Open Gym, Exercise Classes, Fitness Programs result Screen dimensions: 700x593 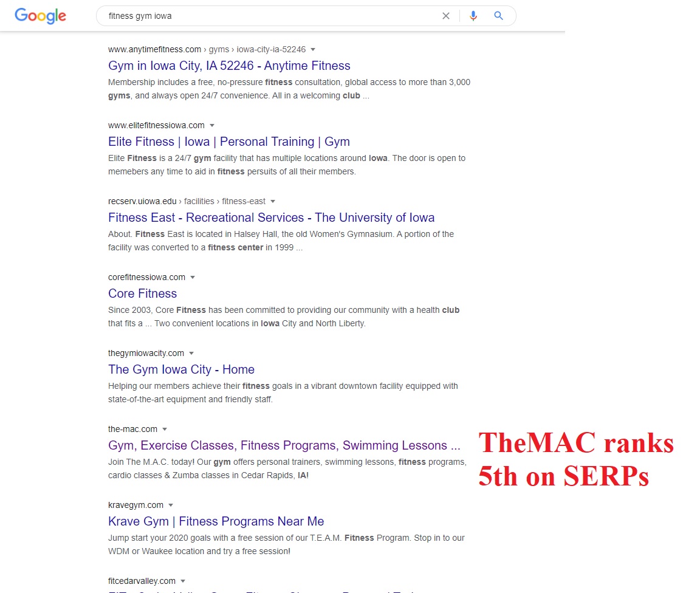click(x=284, y=445)
